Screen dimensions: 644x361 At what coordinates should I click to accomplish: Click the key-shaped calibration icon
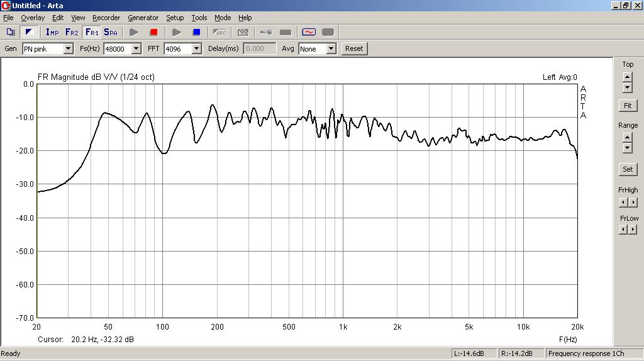pyautogui.click(x=266, y=32)
